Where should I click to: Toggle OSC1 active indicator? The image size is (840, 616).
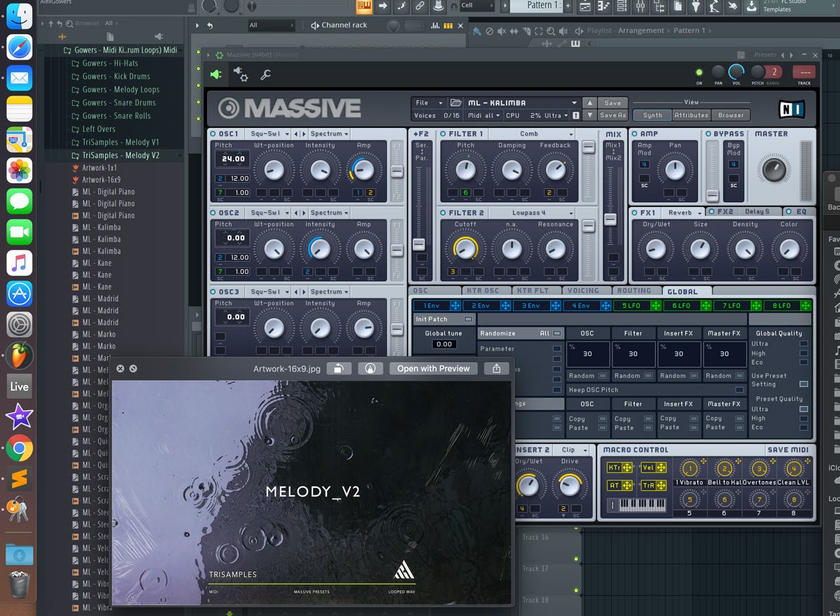213,134
